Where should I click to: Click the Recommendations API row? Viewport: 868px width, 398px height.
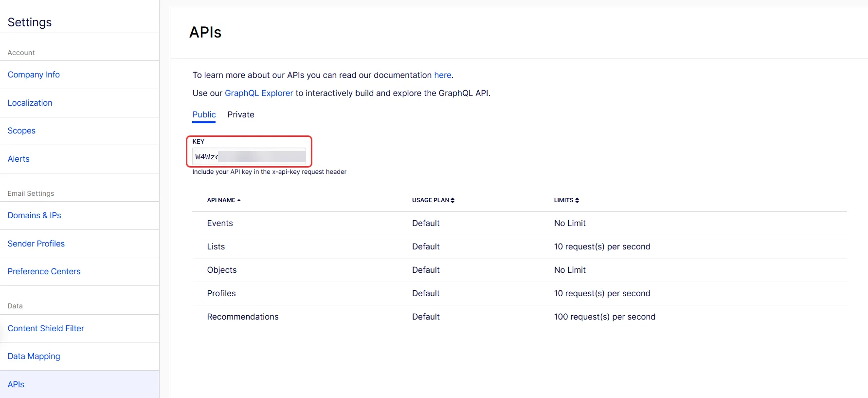pos(519,317)
